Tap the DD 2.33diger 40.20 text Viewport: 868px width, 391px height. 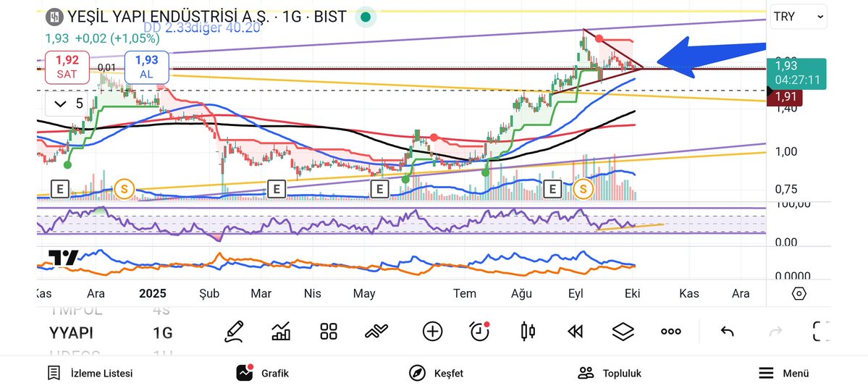tap(202, 28)
